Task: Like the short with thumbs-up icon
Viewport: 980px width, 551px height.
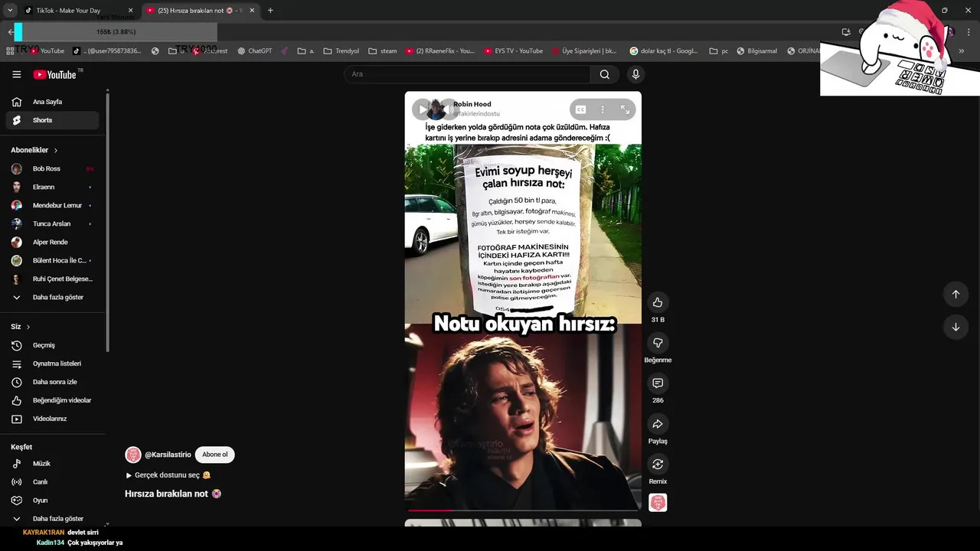Action: [658, 302]
